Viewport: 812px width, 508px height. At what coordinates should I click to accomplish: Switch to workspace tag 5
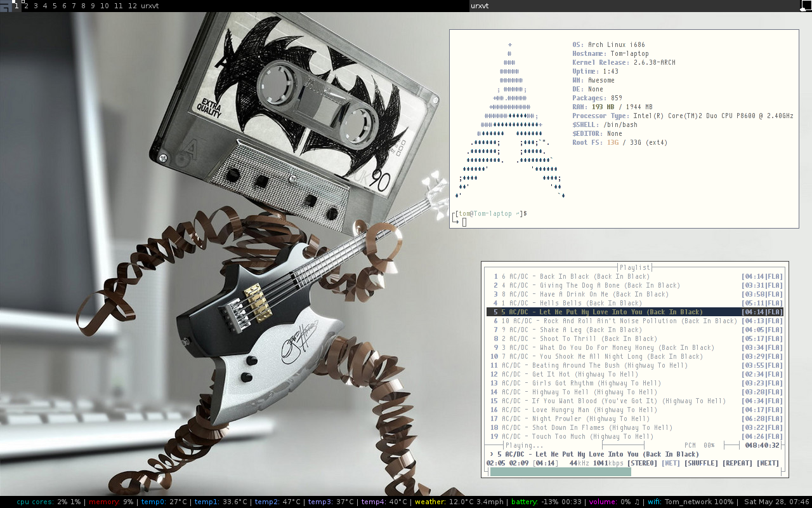pos(55,6)
